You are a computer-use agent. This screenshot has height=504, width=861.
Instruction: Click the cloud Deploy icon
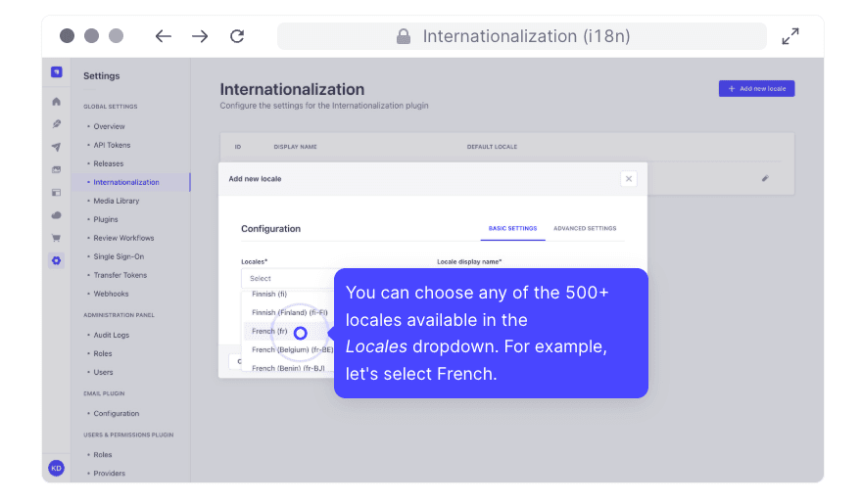pos(57,215)
